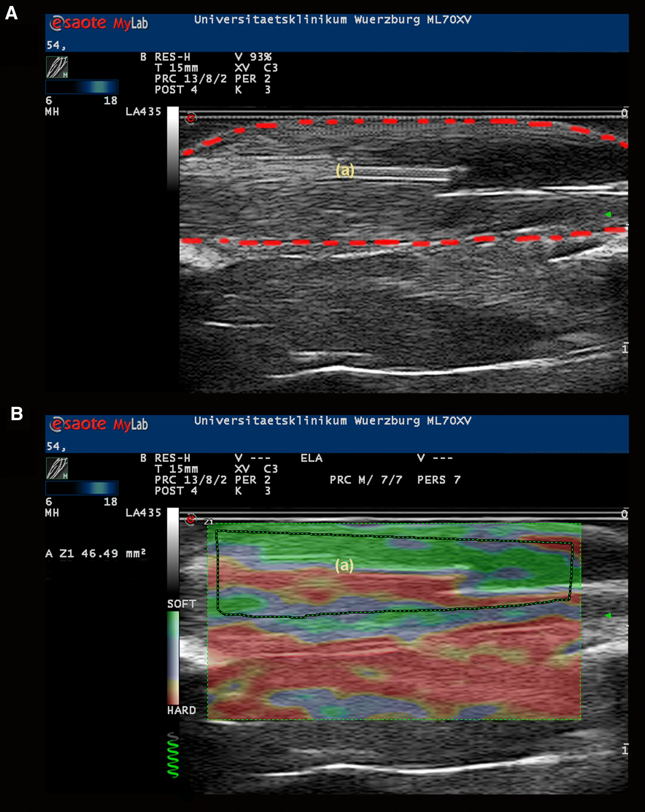Click the 'XV C3' setting in panel B

tap(256, 469)
